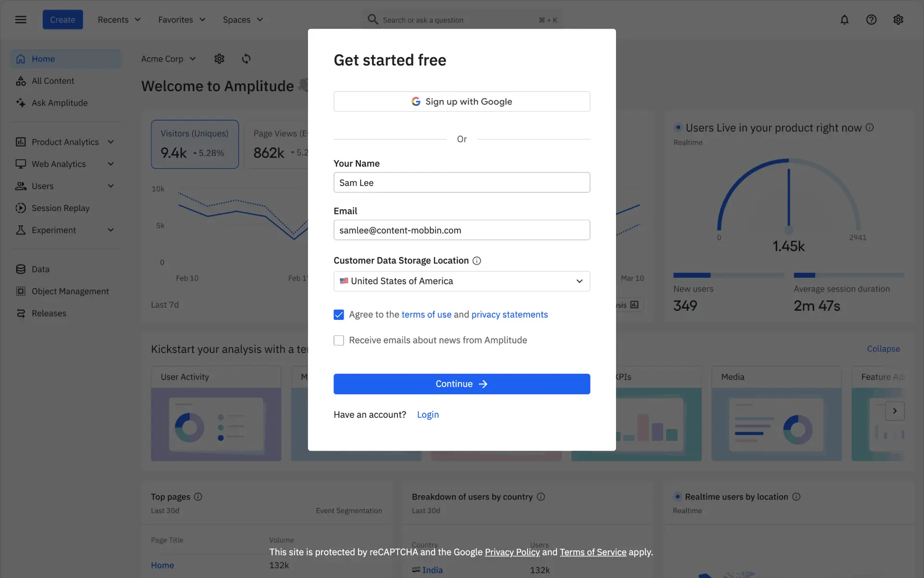This screenshot has height=578, width=924.
Task: Open the United States of America dropdown
Action: [462, 281]
